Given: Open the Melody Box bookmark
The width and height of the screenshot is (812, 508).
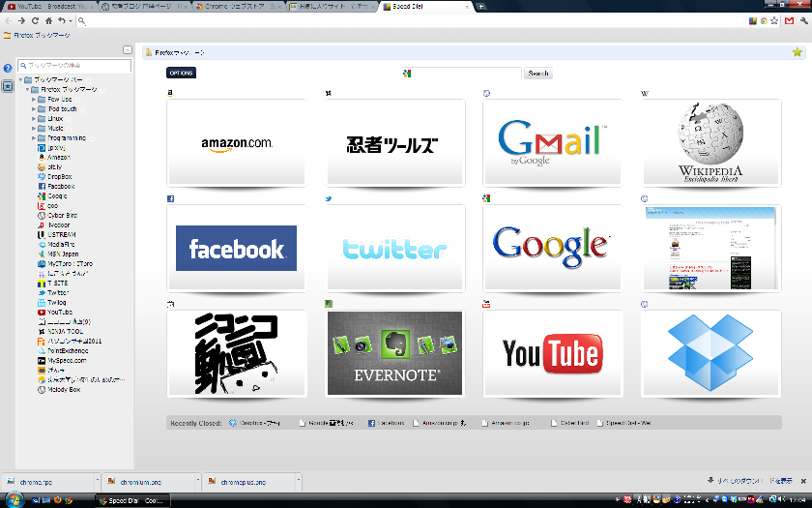Looking at the screenshot, I should 59,389.
